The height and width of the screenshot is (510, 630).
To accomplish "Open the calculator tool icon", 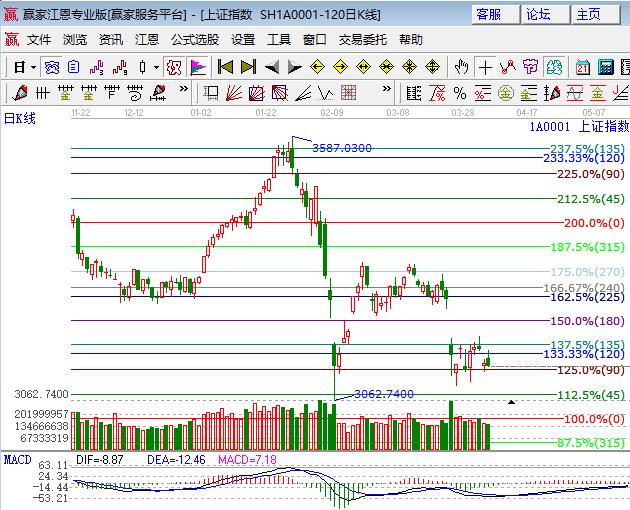I will click(x=605, y=67).
